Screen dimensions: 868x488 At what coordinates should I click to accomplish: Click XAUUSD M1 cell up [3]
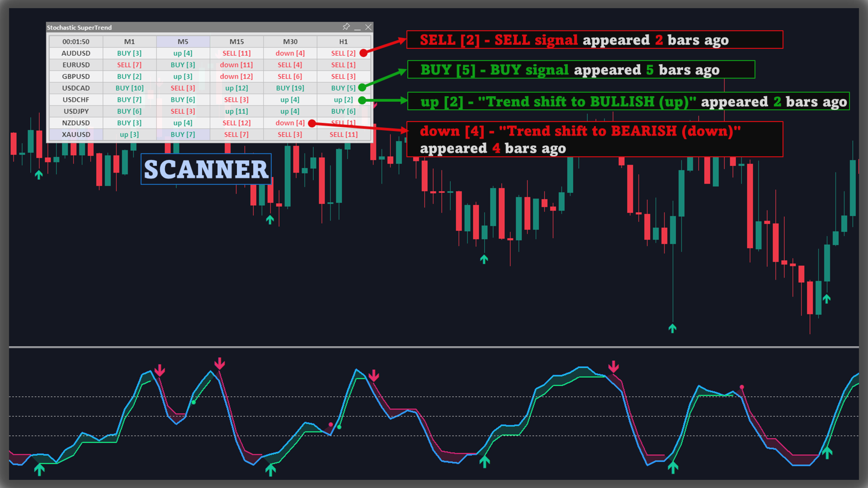tap(130, 135)
